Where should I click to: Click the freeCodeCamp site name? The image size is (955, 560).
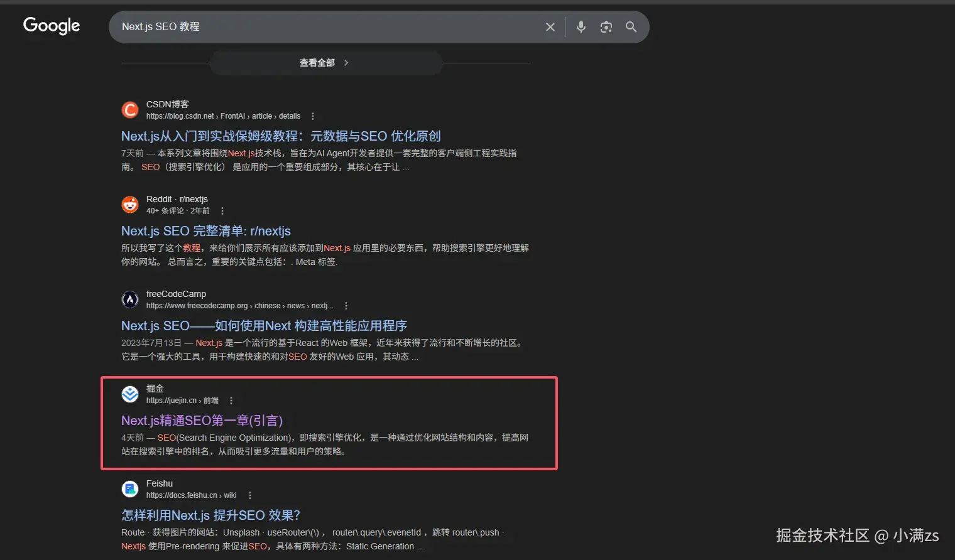point(176,294)
